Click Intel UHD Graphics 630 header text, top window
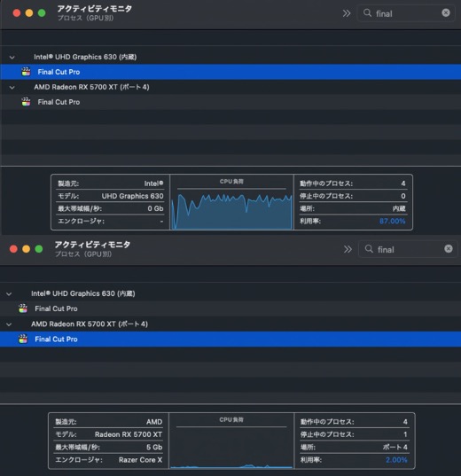This screenshot has height=476, width=461. click(85, 57)
